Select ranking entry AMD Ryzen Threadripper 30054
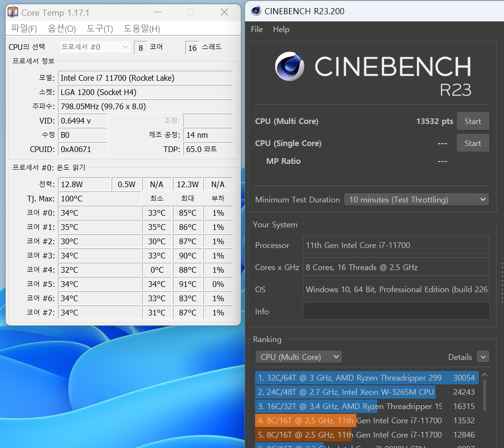Image resolution: width=504 pixels, height=448 pixels. point(367,378)
